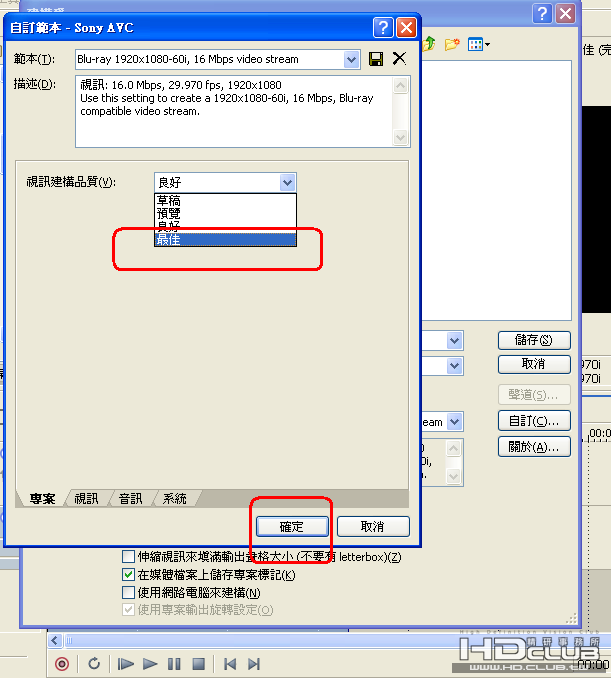Toggle loop playback in transport bar
Image resolution: width=611 pixels, height=678 pixels.
click(x=94, y=663)
